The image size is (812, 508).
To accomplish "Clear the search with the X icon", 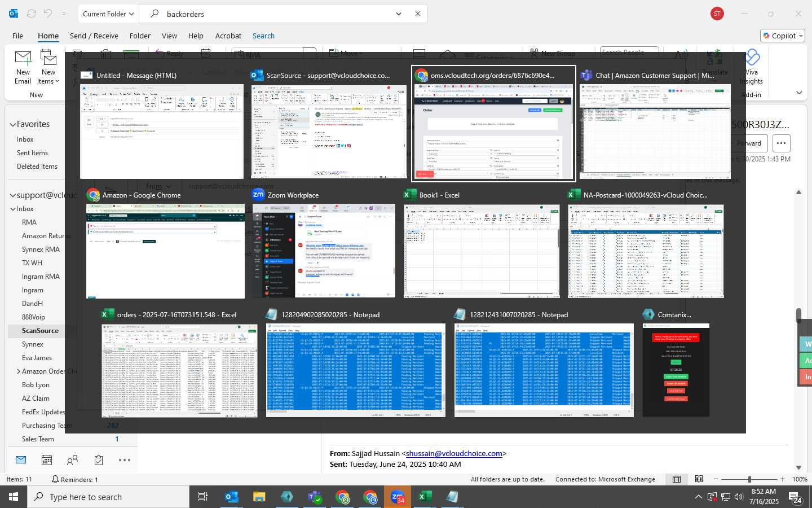I will tap(418, 14).
